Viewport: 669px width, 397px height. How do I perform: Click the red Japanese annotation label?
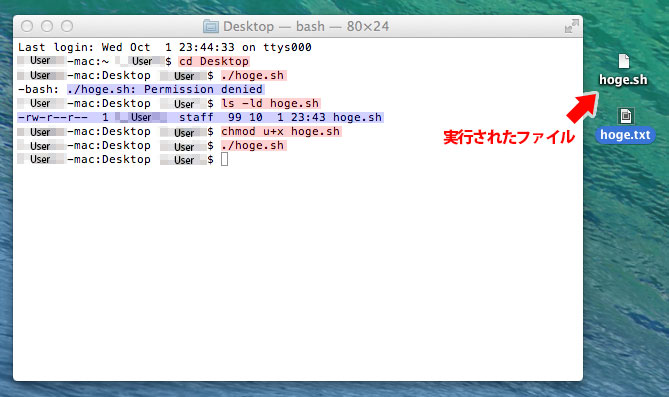pyautogui.click(x=509, y=137)
